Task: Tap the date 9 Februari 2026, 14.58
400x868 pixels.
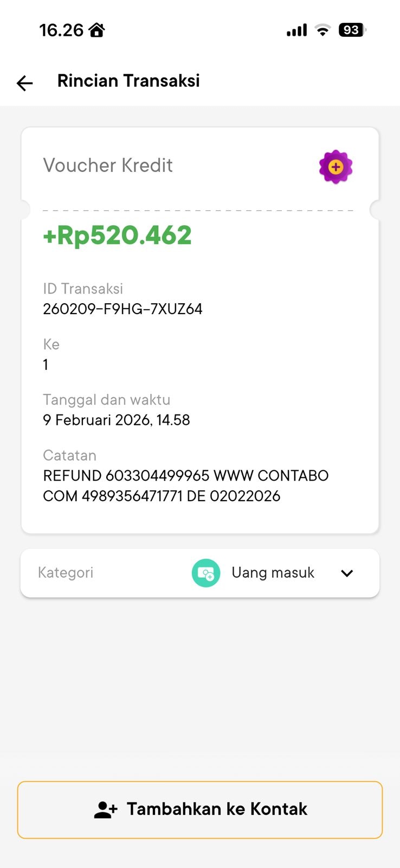Action: (117, 420)
